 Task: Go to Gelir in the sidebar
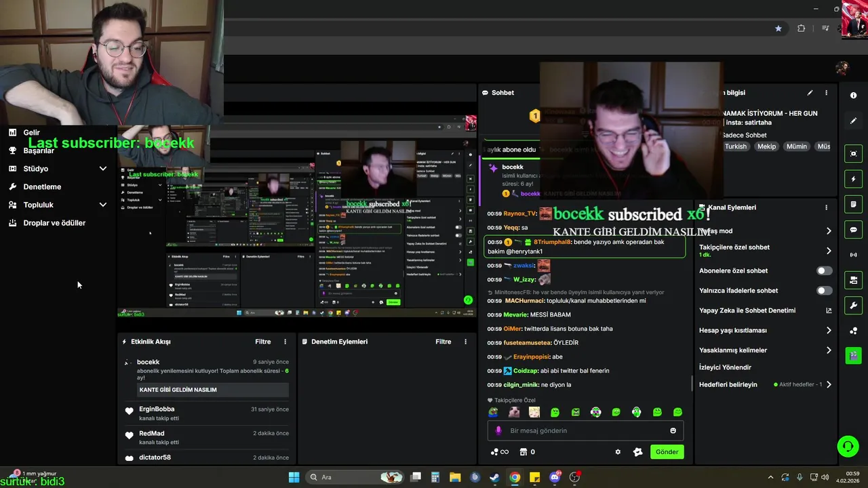(x=31, y=133)
